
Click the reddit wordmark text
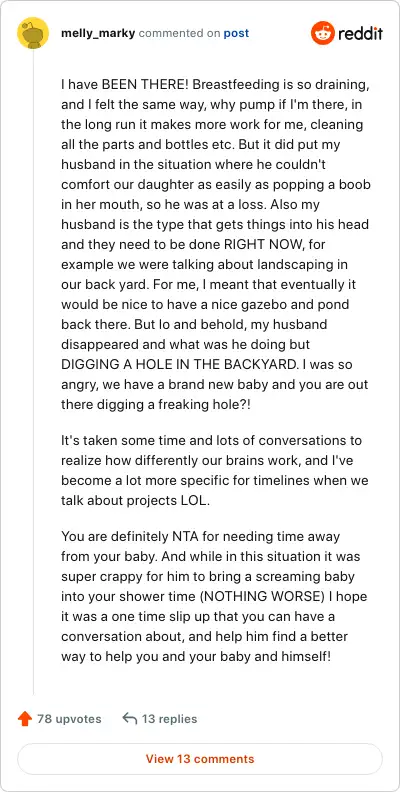(x=360, y=33)
